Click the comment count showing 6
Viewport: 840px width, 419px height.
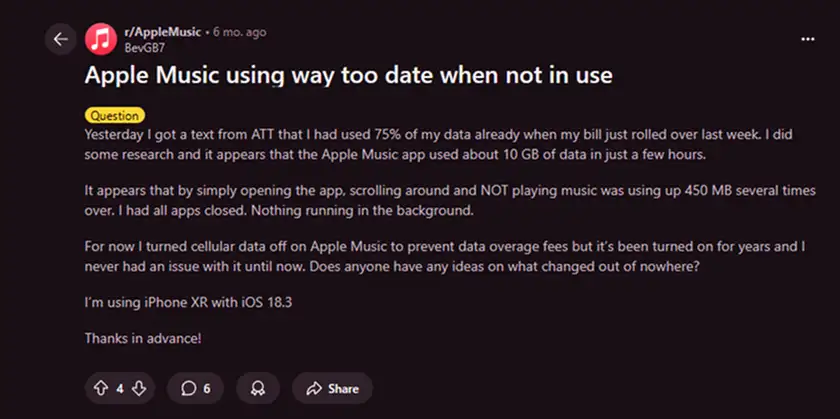pyautogui.click(x=207, y=387)
